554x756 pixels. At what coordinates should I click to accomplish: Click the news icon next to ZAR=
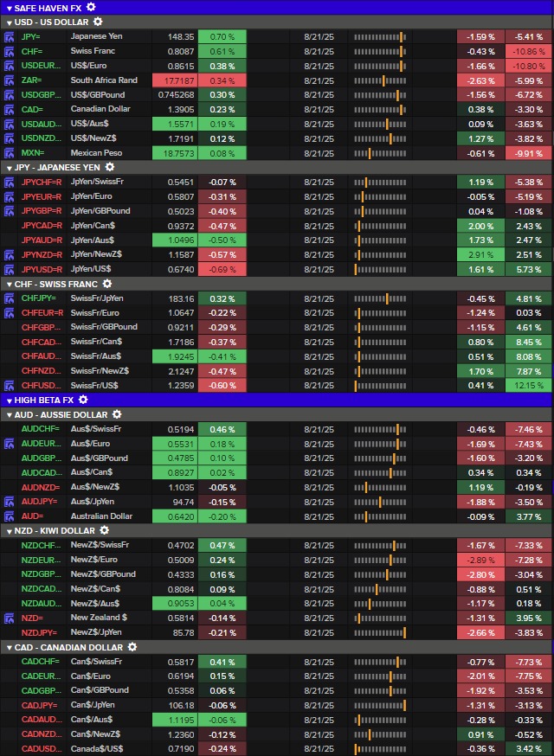pyautogui.click(x=10, y=80)
